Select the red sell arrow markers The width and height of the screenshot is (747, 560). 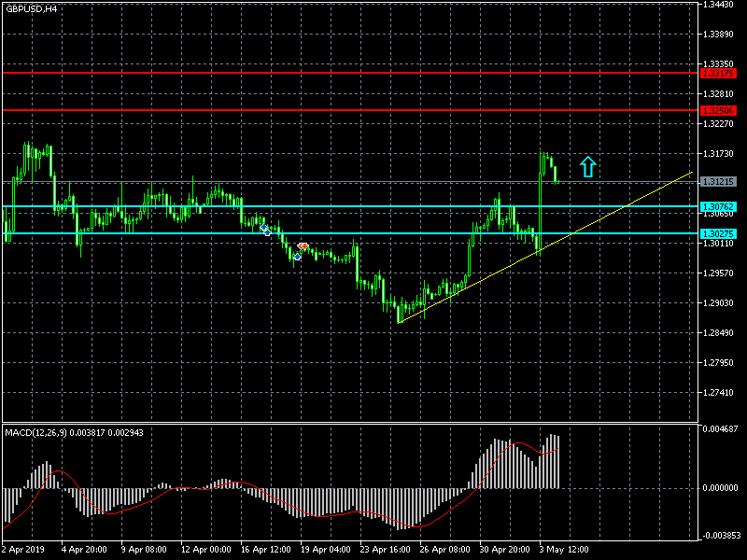point(302,246)
